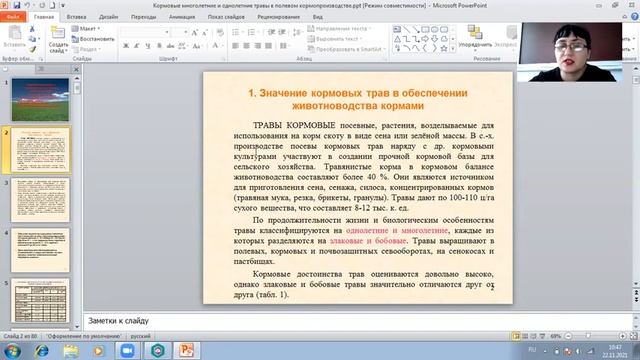
Task: Decrease the font size
Action: point(205,32)
